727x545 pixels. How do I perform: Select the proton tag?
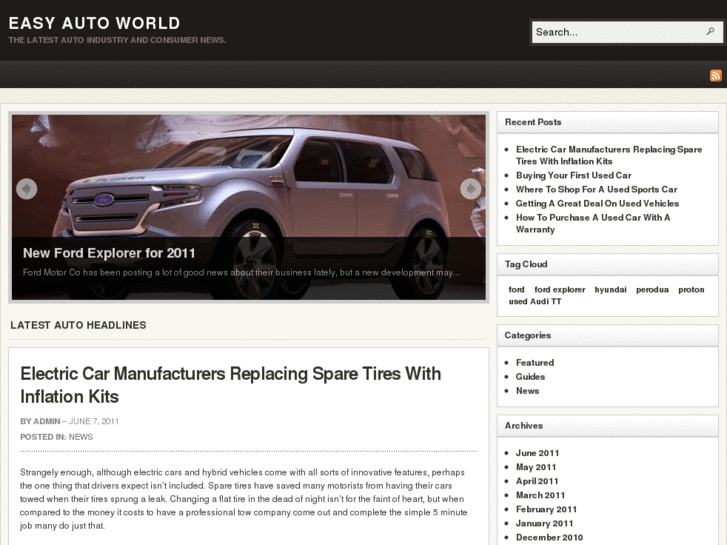tap(691, 289)
